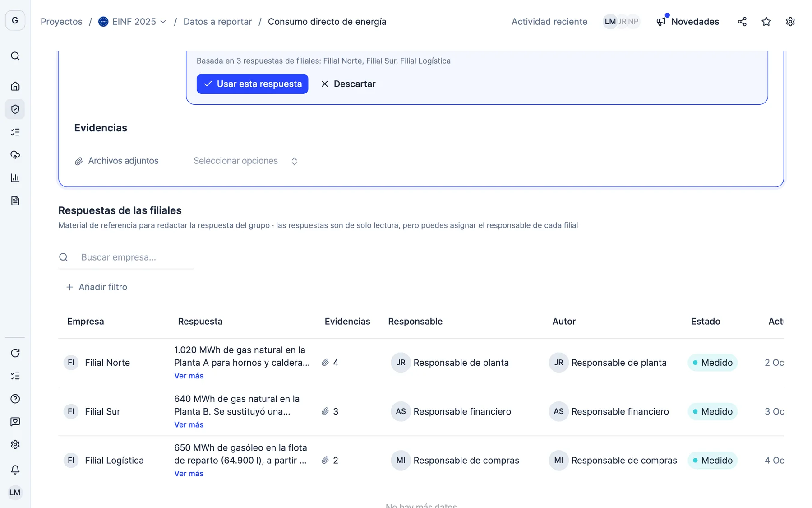Mark page as favorite with star
This screenshot has width=812, height=508.
point(766,22)
